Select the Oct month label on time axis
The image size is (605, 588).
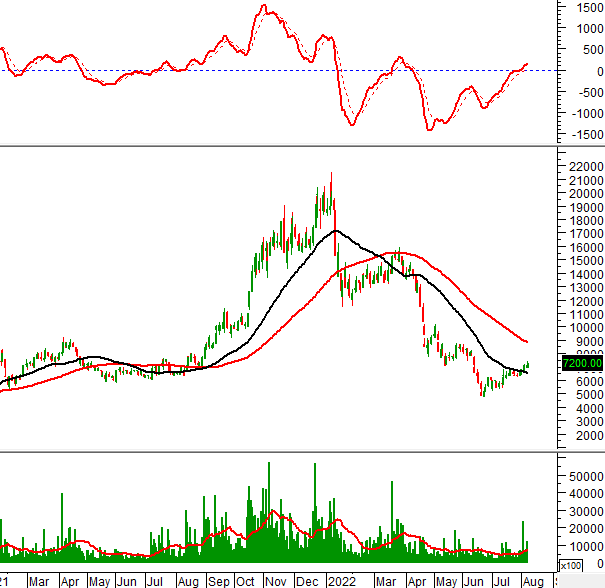(x=246, y=580)
